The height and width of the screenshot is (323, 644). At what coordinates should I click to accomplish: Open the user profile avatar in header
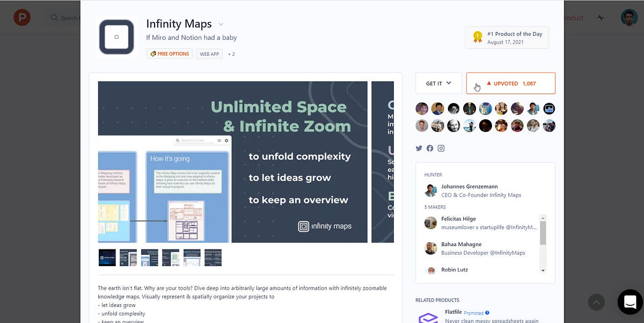tap(630, 18)
